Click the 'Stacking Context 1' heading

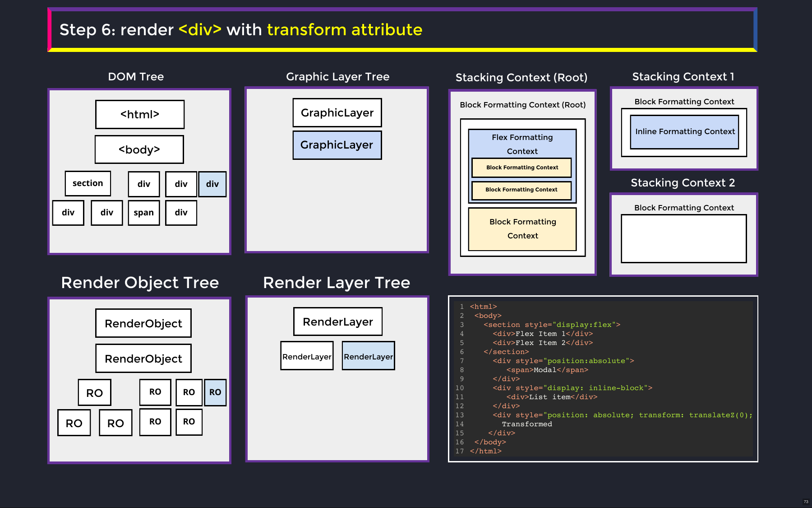683,77
